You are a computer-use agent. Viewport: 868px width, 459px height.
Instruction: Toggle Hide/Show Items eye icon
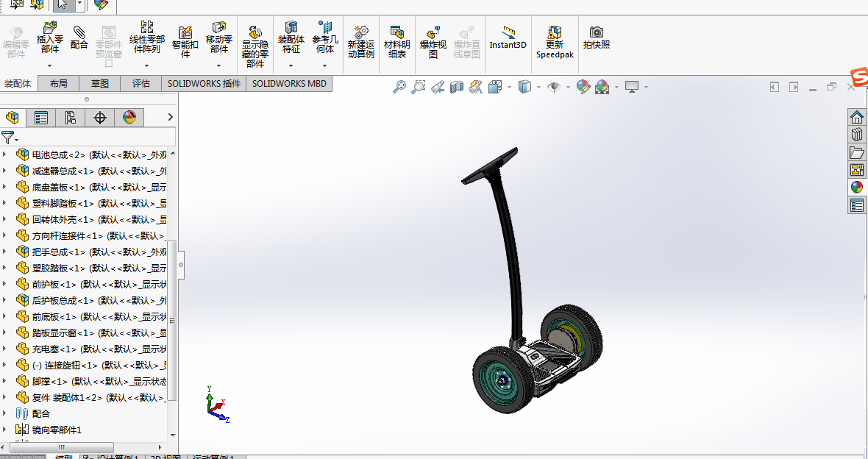point(554,87)
